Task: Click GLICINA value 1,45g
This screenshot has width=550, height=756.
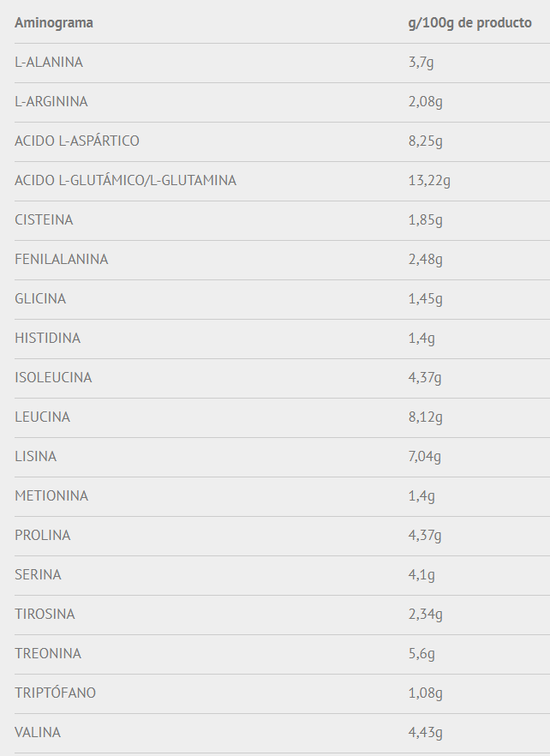Action: [425, 299]
